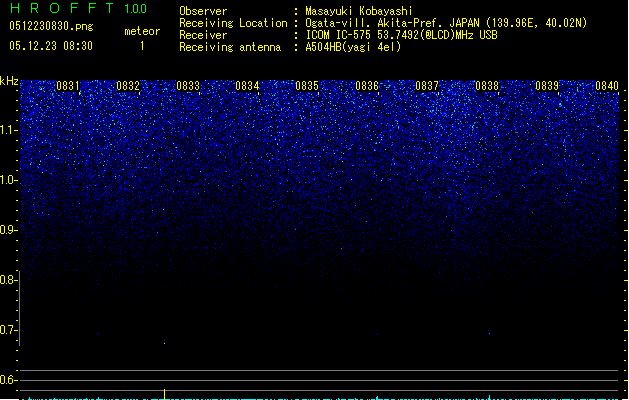
Task: Click the date stamp 05.12.23 08:30
Action: [x=51, y=46]
